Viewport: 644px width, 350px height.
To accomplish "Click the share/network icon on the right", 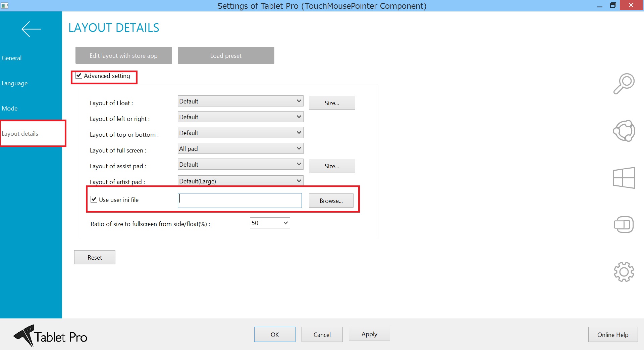I will tap(624, 131).
